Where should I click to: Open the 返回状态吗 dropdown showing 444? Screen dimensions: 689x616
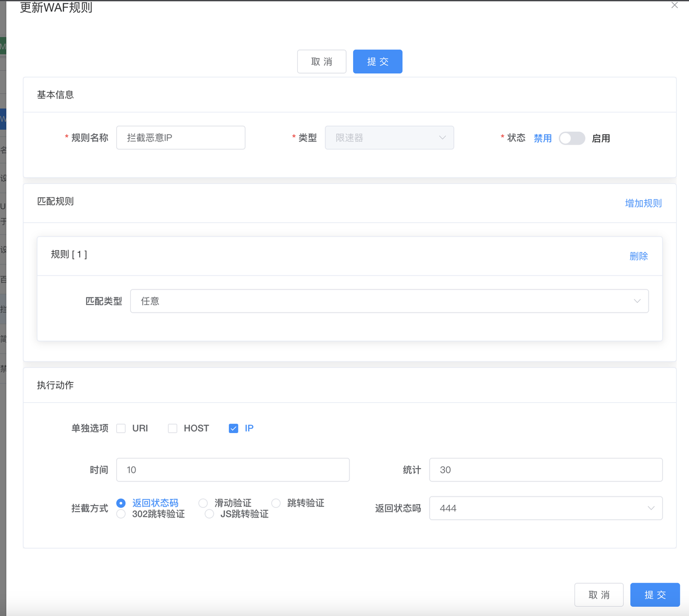(545, 508)
